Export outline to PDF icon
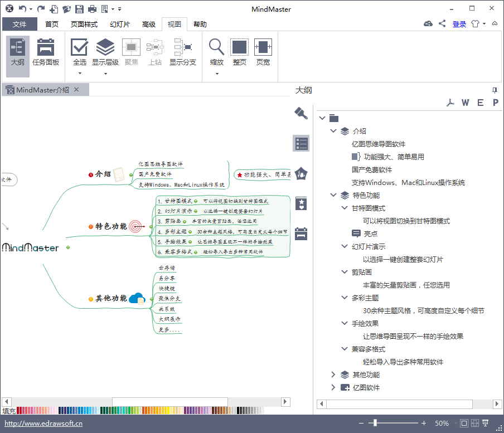 click(x=450, y=103)
